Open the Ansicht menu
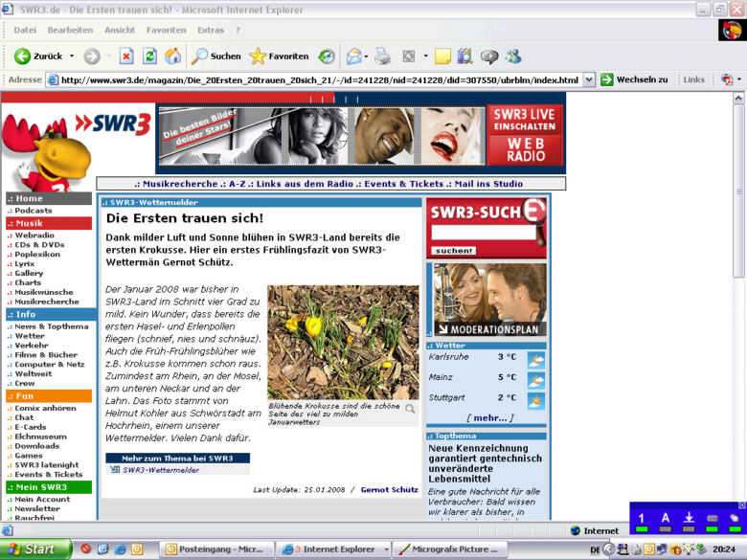747x560 pixels. coord(120,30)
